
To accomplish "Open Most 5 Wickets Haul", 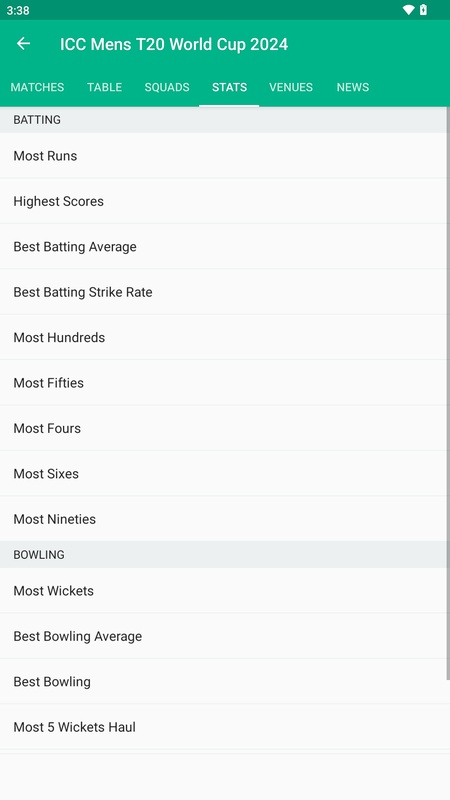I will [223, 727].
